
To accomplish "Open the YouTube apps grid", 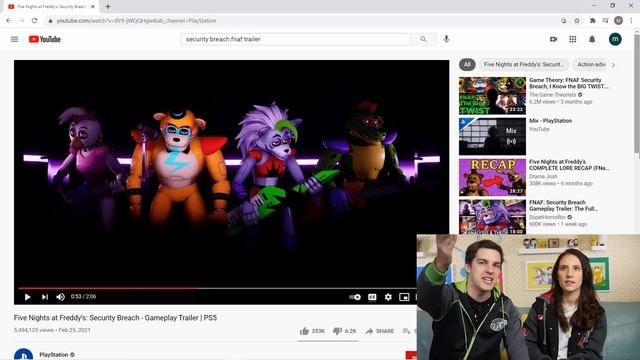I will point(573,39).
